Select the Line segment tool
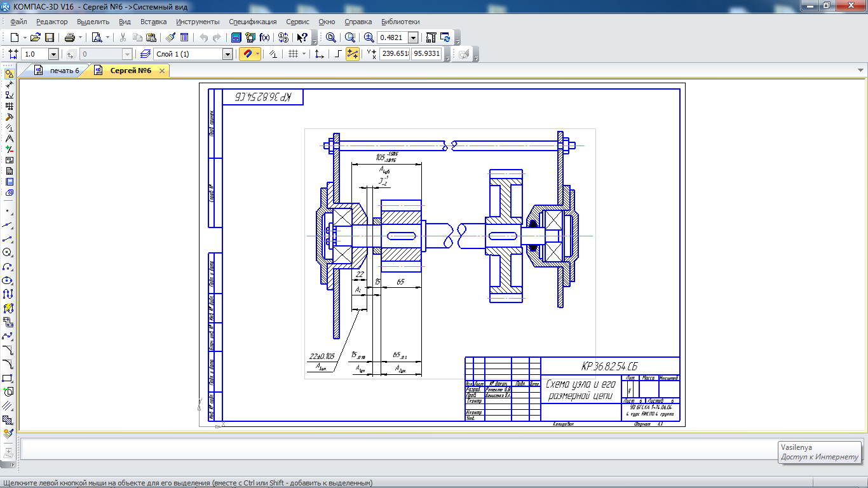 [8, 238]
